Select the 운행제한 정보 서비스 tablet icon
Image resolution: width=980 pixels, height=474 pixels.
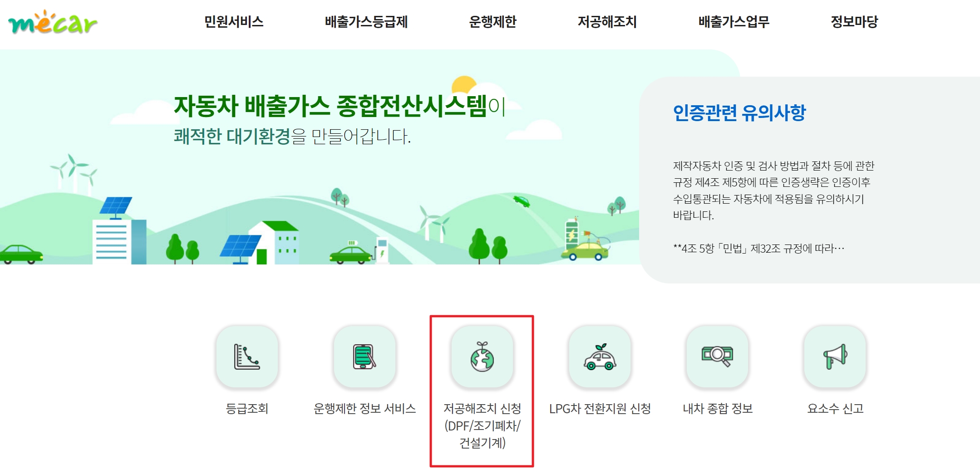(364, 357)
